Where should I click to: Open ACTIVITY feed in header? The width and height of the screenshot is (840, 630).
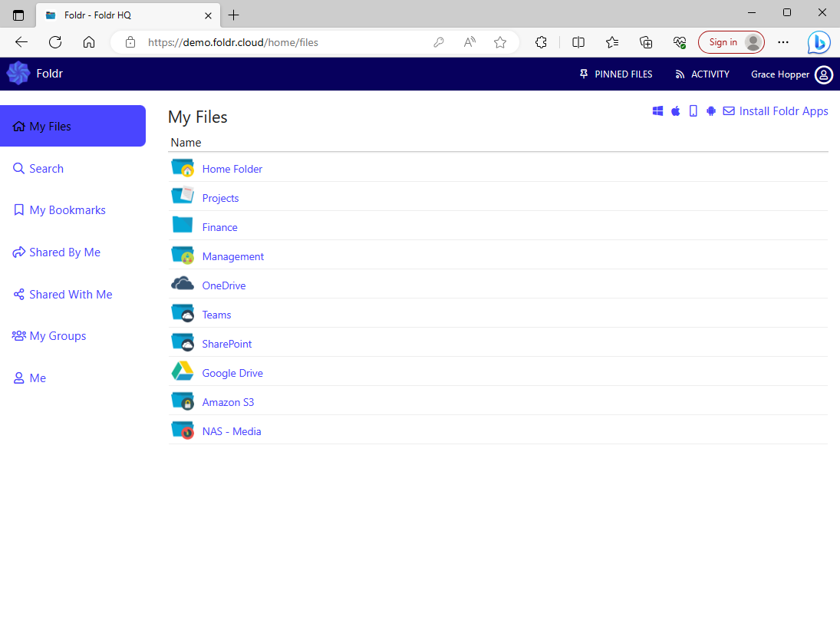[703, 74]
